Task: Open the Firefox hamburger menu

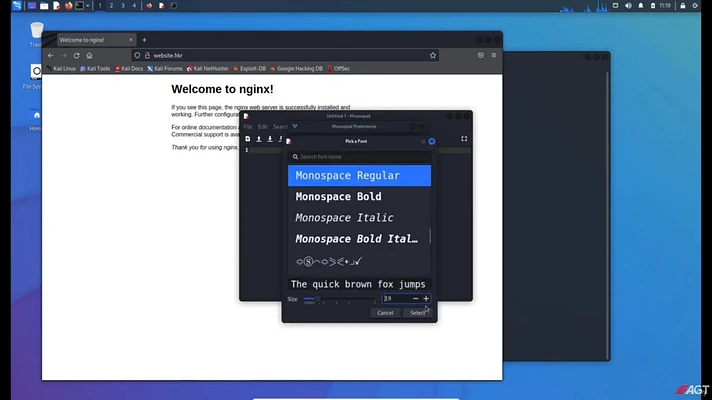Action: (494, 55)
